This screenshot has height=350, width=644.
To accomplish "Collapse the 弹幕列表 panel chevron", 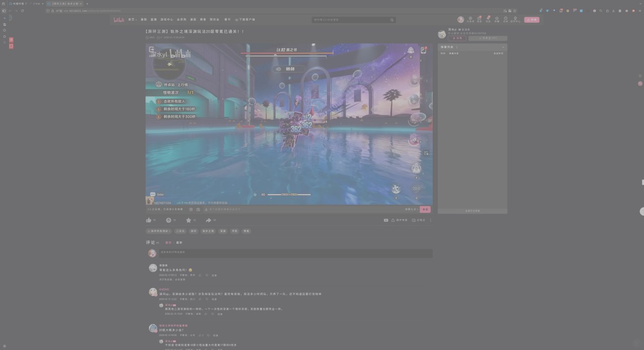I will (x=503, y=47).
